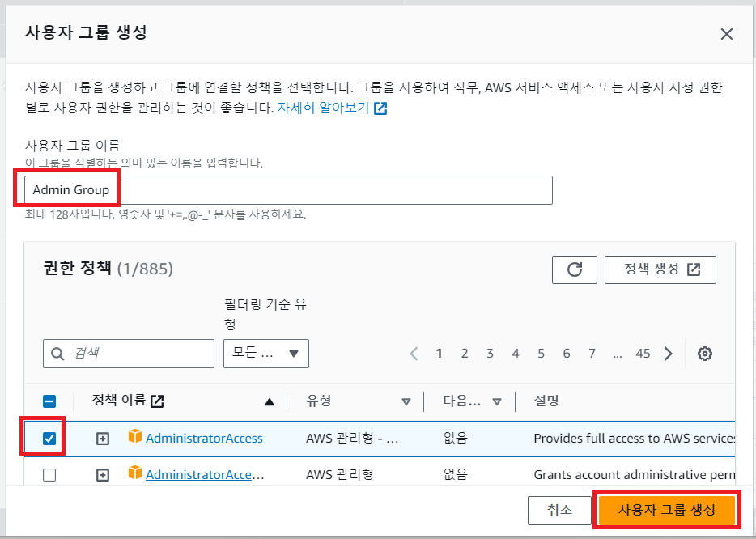Click the 'AWS 관리형 - ...' type cell
Viewport: 756px width, 539px height.
352,438
